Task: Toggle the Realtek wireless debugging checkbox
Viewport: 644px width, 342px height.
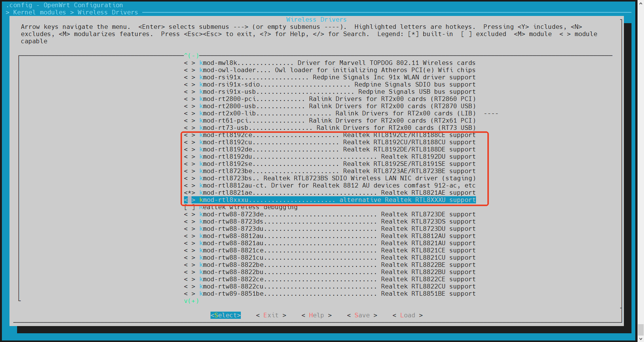Action: click(x=190, y=207)
